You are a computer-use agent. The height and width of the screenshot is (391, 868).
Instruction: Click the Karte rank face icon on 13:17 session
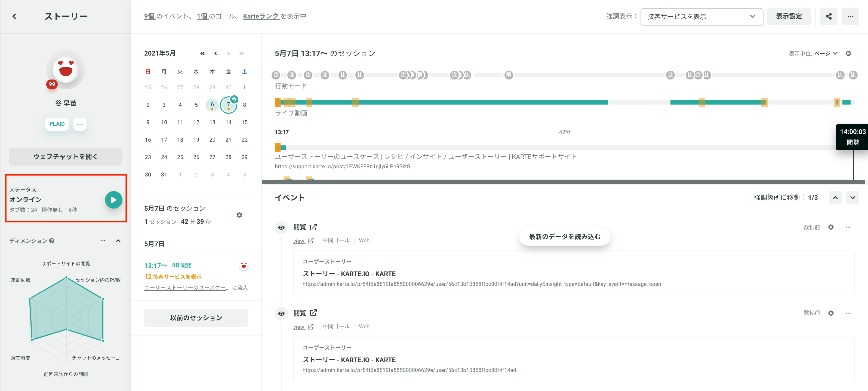pyautogui.click(x=244, y=265)
